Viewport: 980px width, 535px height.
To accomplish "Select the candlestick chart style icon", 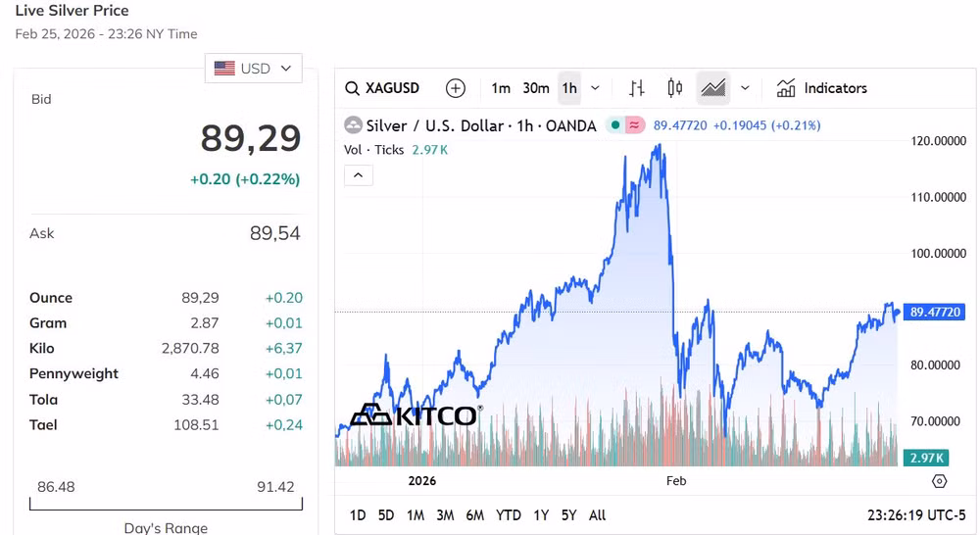I will click(675, 88).
